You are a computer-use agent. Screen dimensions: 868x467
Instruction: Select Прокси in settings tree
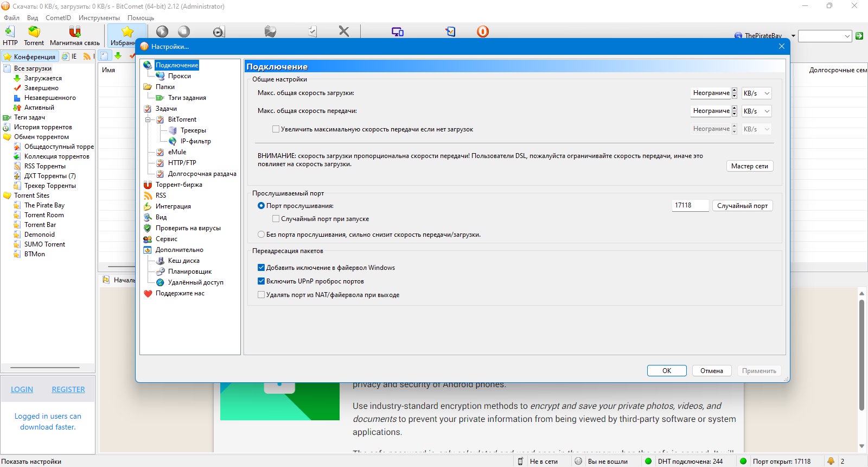click(x=179, y=76)
